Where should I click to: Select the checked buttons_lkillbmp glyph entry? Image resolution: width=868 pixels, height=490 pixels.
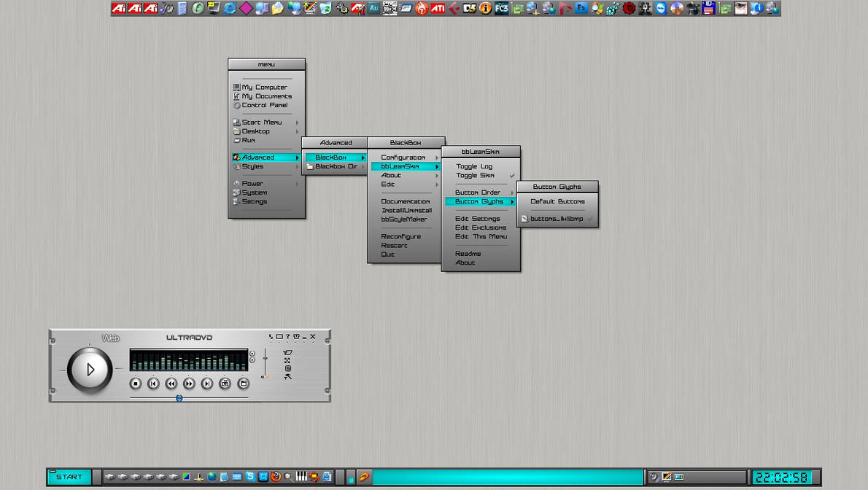[x=557, y=219]
